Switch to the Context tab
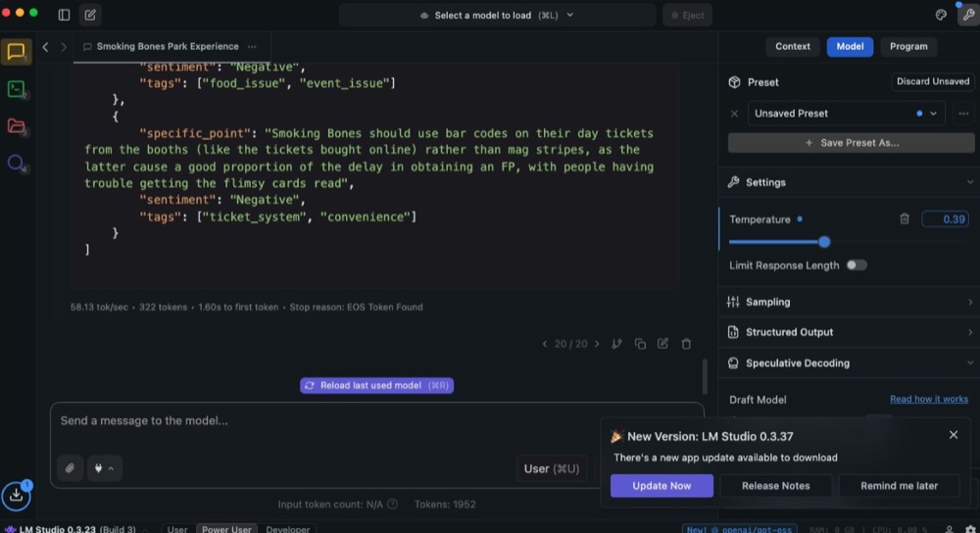The image size is (980, 533). tap(793, 46)
